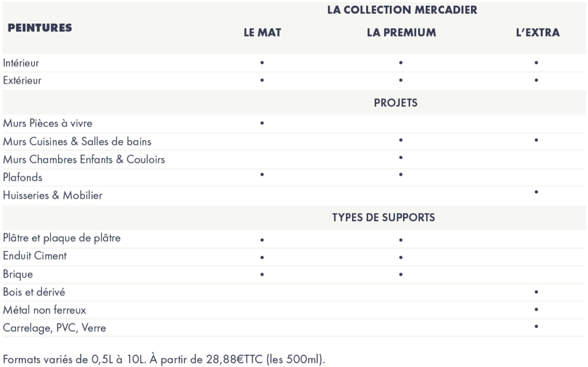588x367 pixels.
Task: Click the Intérieur dot under LE MAT
Action: pos(262,63)
